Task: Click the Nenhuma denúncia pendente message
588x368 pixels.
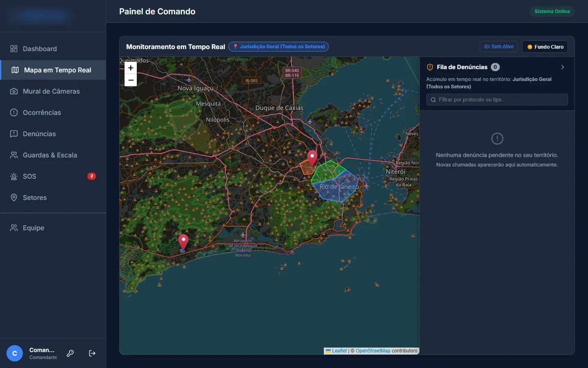Action: [x=497, y=155]
